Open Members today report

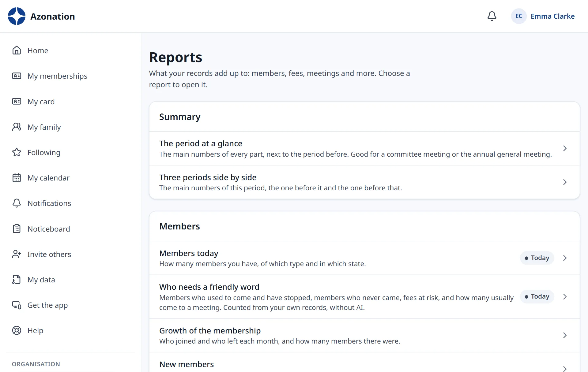(364, 258)
